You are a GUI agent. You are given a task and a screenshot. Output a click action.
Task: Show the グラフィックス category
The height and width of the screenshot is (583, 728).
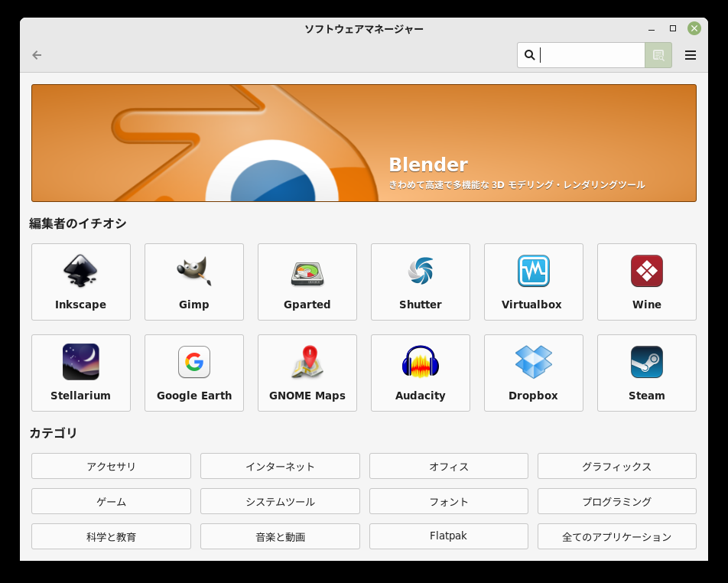tap(617, 466)
